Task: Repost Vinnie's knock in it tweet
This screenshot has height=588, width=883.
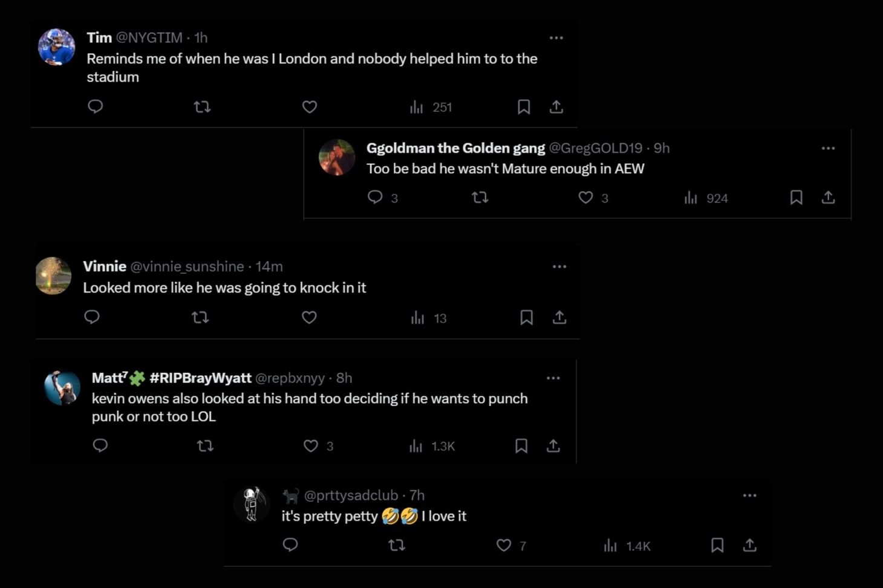Action: tap(200, 317)
